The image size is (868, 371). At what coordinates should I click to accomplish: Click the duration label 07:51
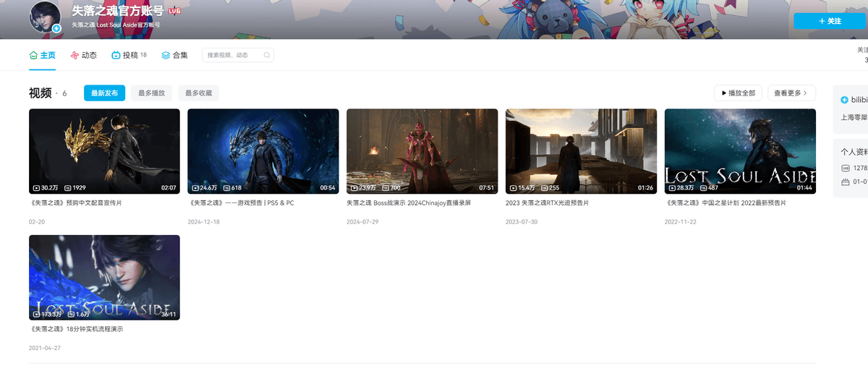point(487,188)
